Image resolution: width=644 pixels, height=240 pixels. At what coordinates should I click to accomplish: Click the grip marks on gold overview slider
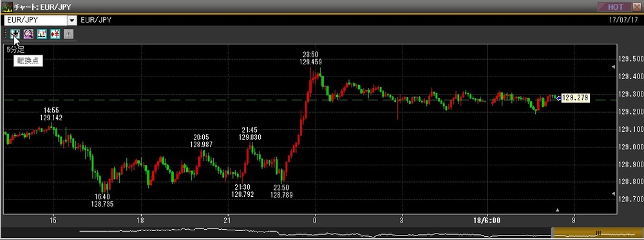click(598, 233)
